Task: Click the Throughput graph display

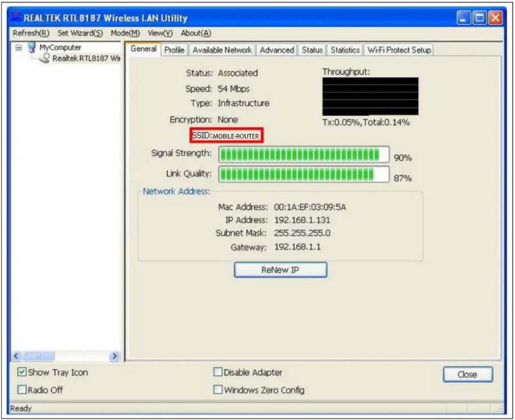Action: pos(371,96)
